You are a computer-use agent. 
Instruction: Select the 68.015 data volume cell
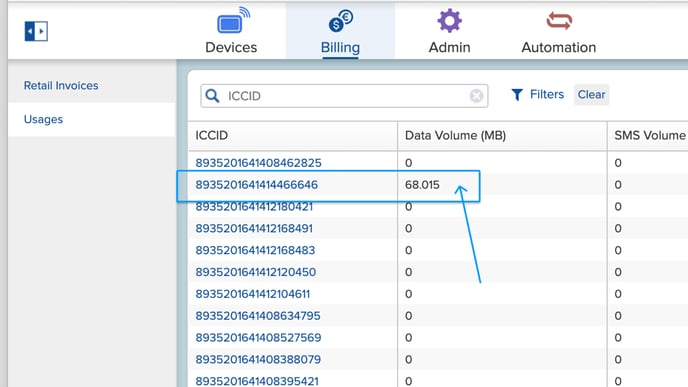click(422, 185)
